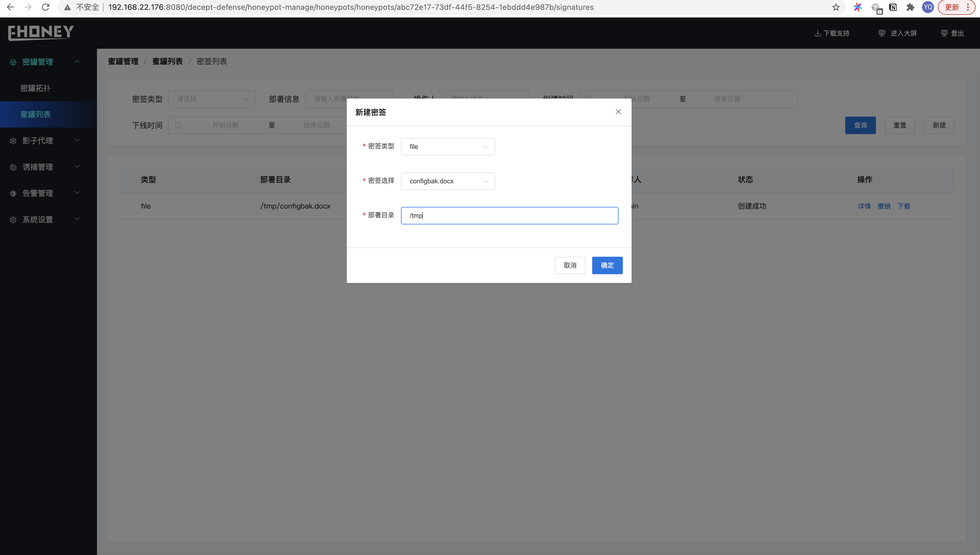Viewport: 980px width, 555px height.
Task: Open the Notion extension icon
Action: (893, 7)
